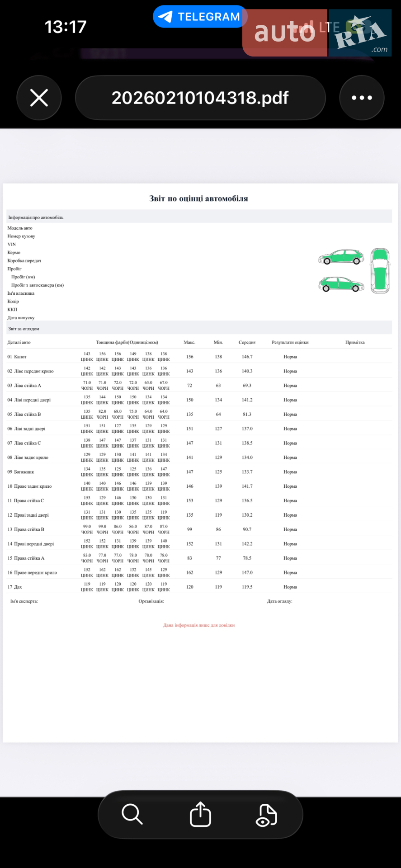Tap the top-view green car diagram
The height and width of the screenshot is (868, 401).
point(380,271)
